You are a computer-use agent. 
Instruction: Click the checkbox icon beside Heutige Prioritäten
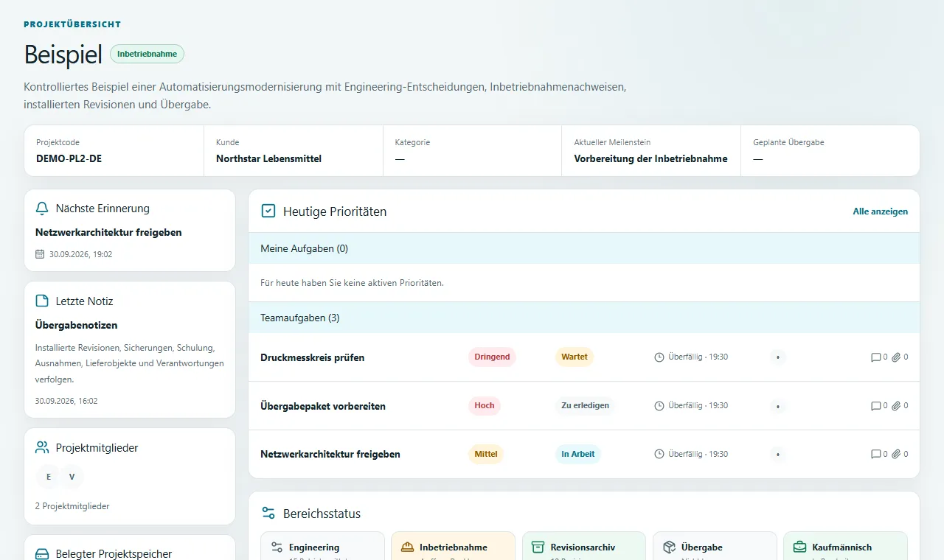tap(268, 211)
